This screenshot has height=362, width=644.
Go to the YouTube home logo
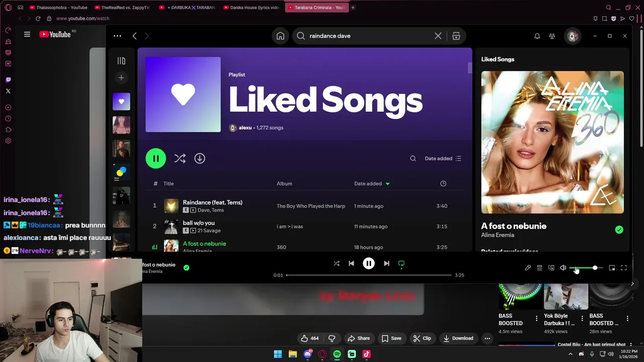[x=55, y=34]
